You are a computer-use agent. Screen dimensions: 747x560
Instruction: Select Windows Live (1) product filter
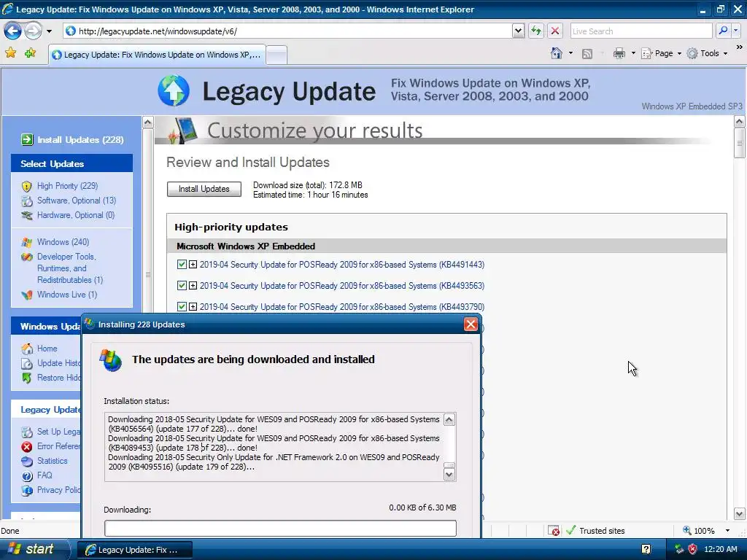(x=67, y=295)
